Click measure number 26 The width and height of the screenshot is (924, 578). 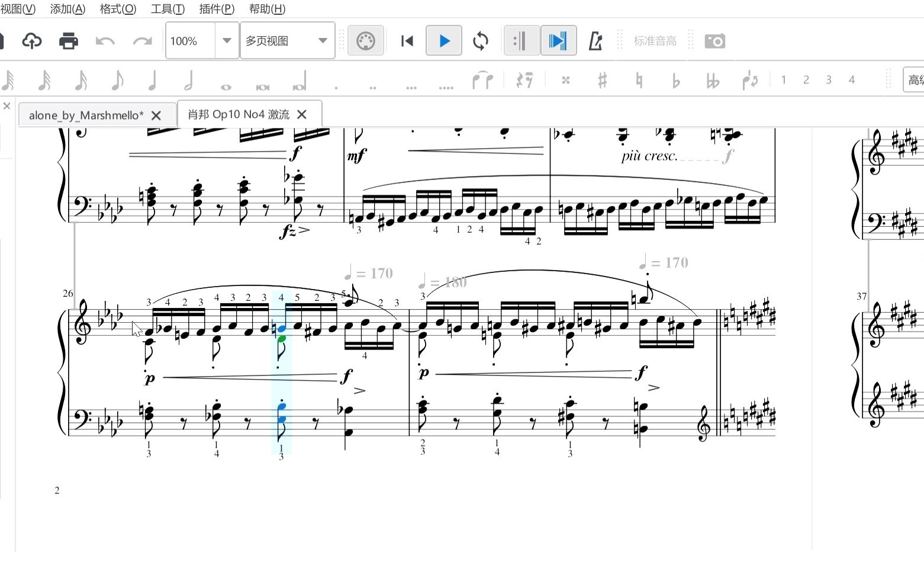(68, 293)
